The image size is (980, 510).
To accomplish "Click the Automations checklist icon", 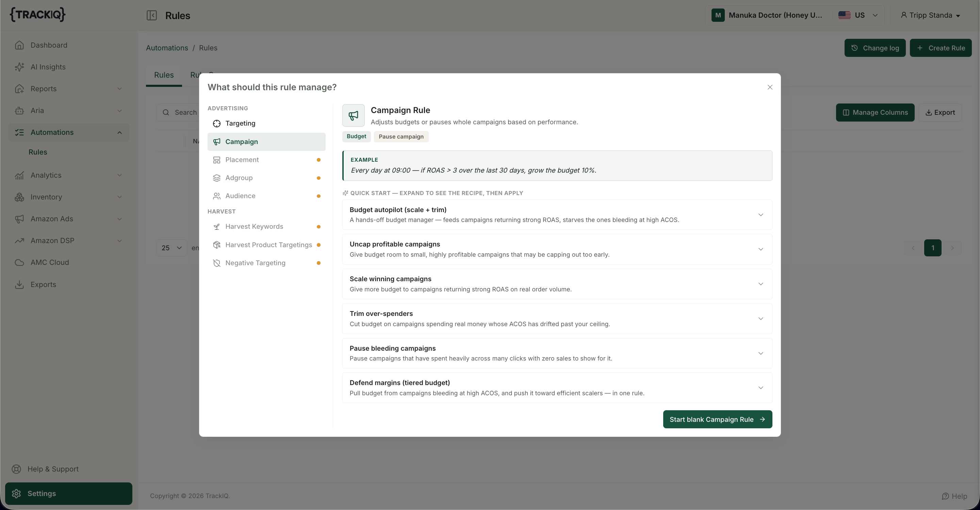I will tap(19, 132).
